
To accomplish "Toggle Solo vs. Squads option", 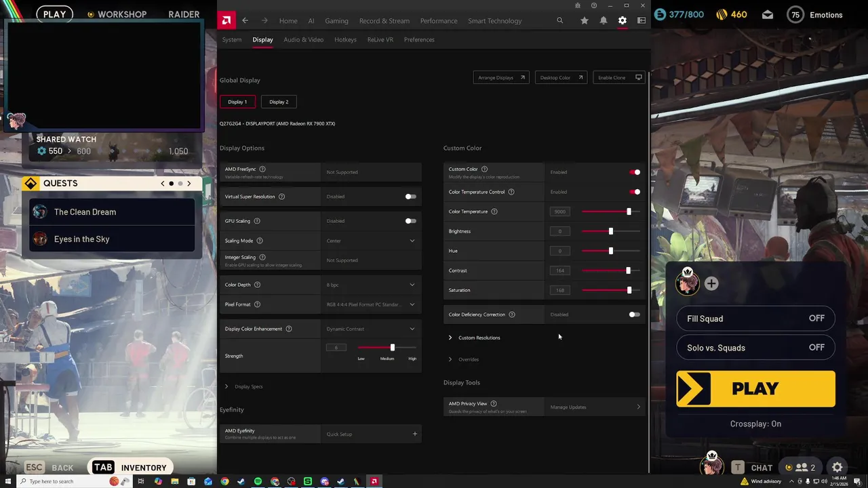I will pyautogui.click(x=755, y=348).
